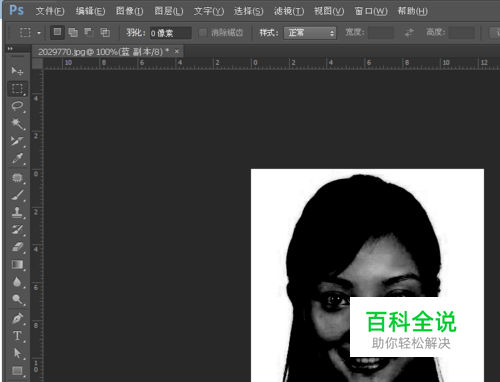
Task: Select the Move tool
Action: (17, 71)
